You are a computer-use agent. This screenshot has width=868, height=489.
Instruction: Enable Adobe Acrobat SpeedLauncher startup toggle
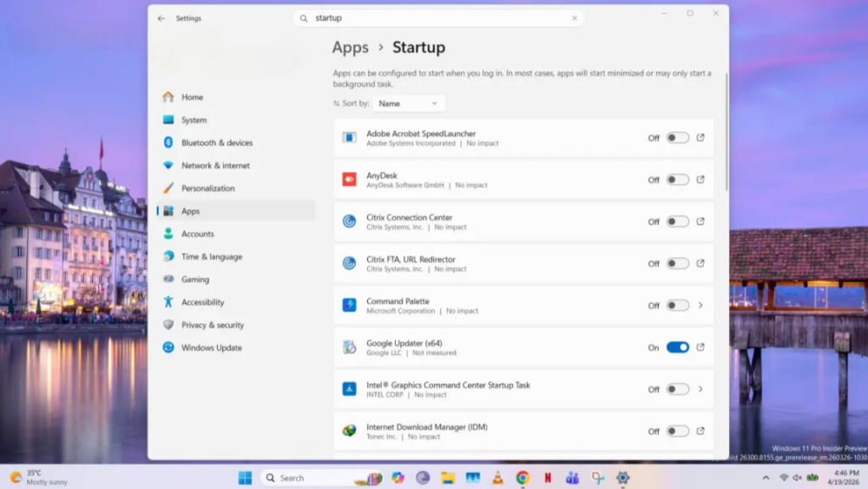pyautogui.click(x=677, y=138)
